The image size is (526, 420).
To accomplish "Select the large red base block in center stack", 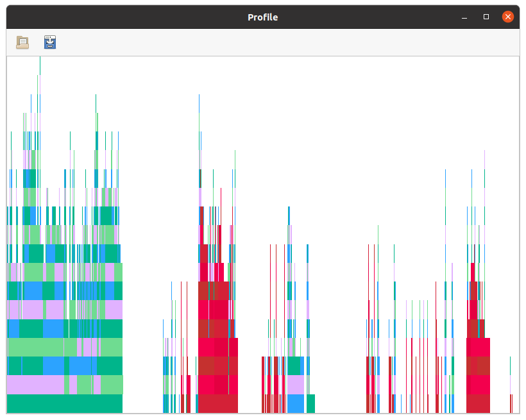I will point(217,404).
